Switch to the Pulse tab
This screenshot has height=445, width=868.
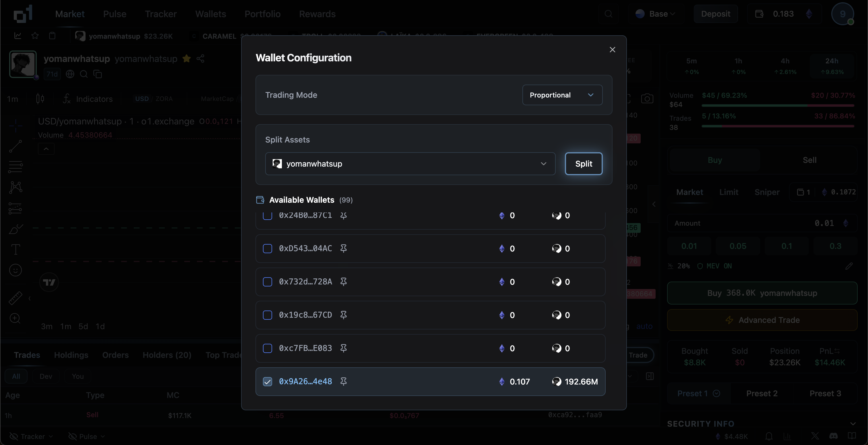115,14
